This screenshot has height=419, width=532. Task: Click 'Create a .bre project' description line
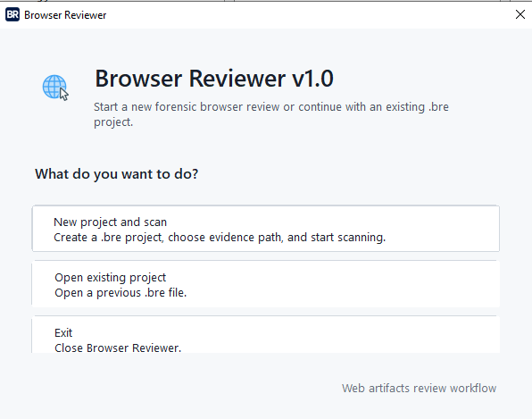(220, 238)
